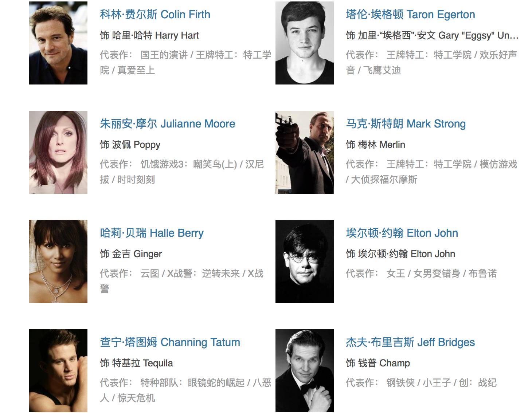Image resolution: width=532 pixels, height=413 pixels.
Task: Click the photo of the man aiming a gun
Action: point(305,152)
